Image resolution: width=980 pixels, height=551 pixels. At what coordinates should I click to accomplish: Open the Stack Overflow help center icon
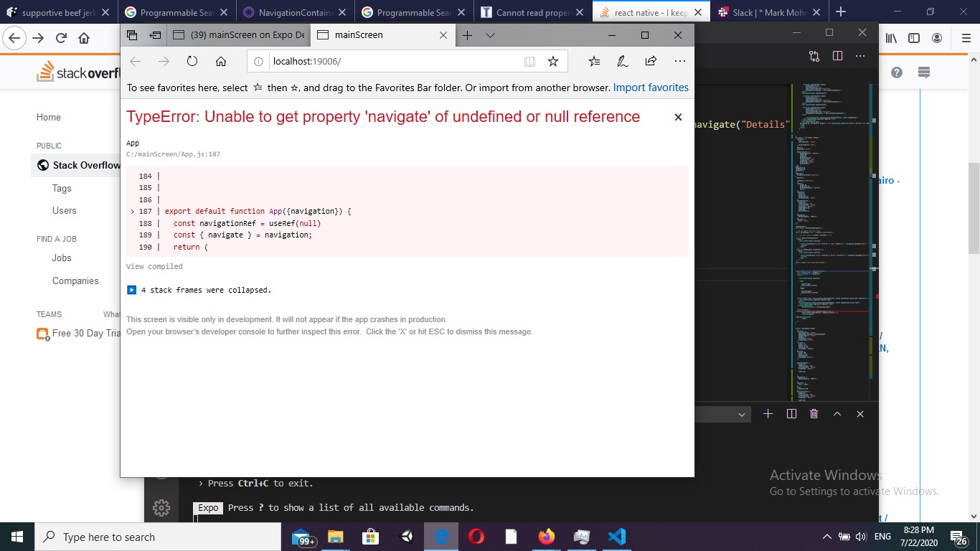point(896,72)
